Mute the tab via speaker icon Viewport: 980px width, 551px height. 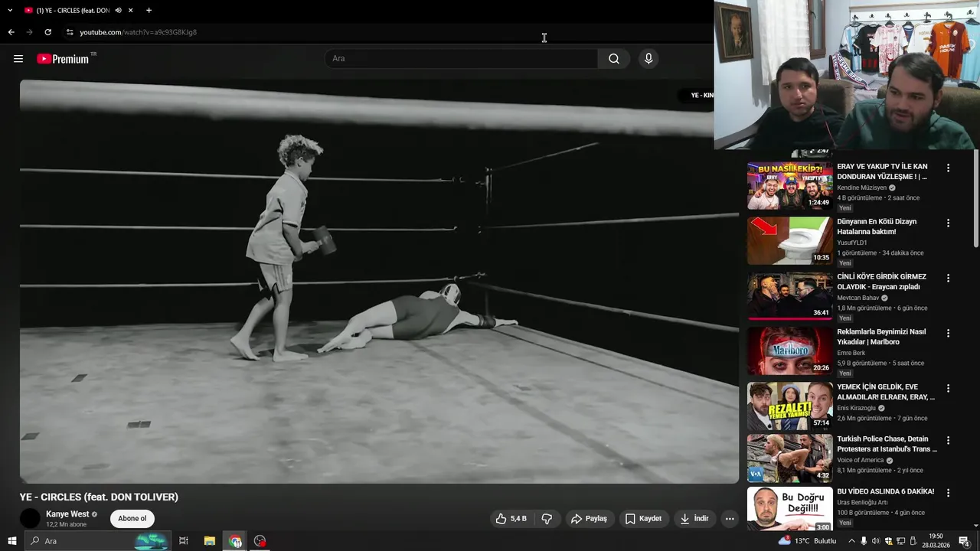pos(118,11)
